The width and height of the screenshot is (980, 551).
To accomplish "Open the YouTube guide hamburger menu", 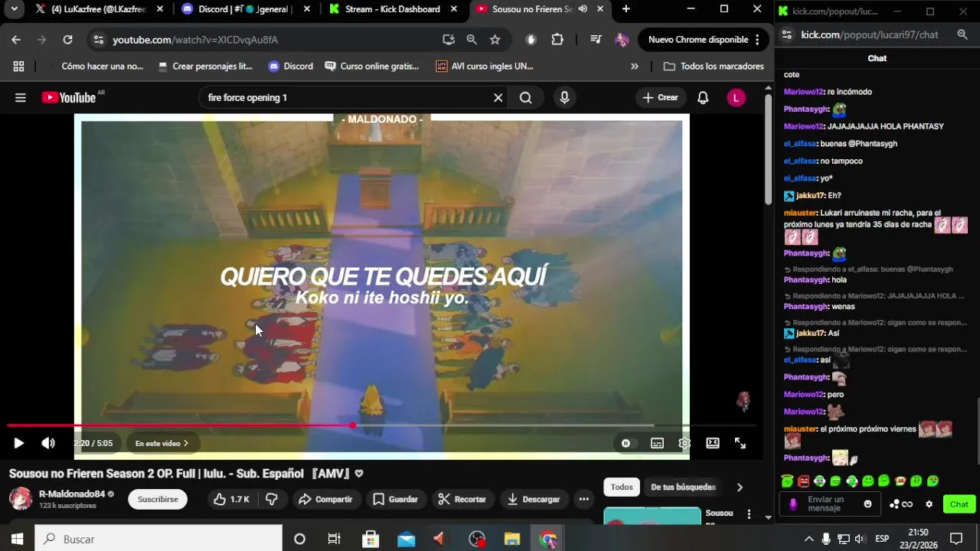I will [21, 97].
